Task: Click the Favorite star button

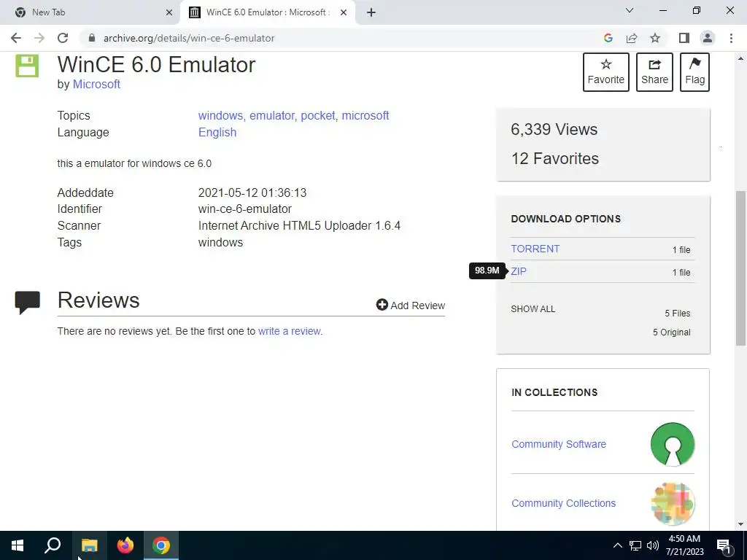Action: pyautogui.click(x=606, y=72)
